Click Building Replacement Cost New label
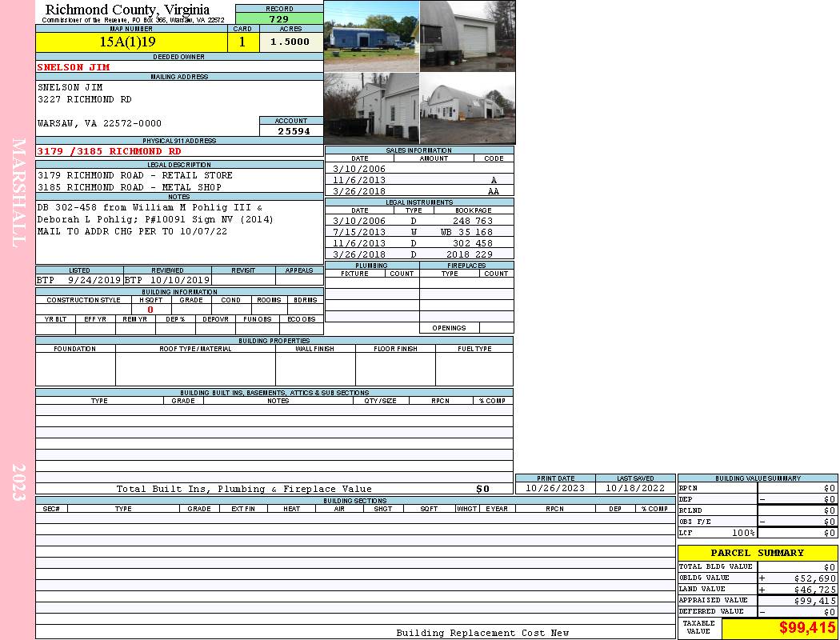The width and height of the screenshot is (840, 640). pyautogui.click(x=482, y=633)
